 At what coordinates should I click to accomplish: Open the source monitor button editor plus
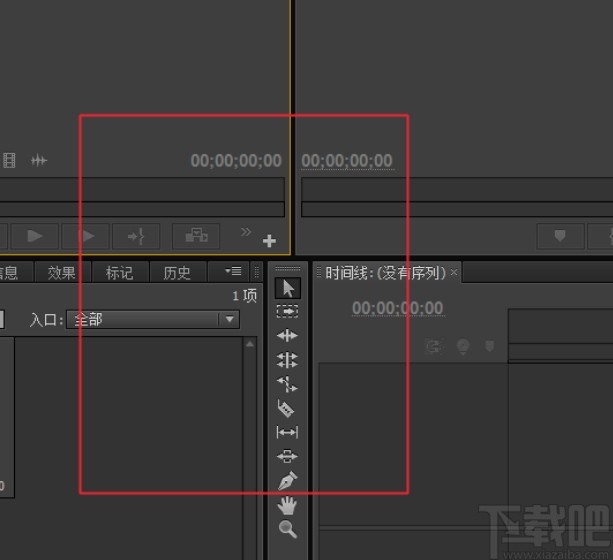[x=269, y=241]
